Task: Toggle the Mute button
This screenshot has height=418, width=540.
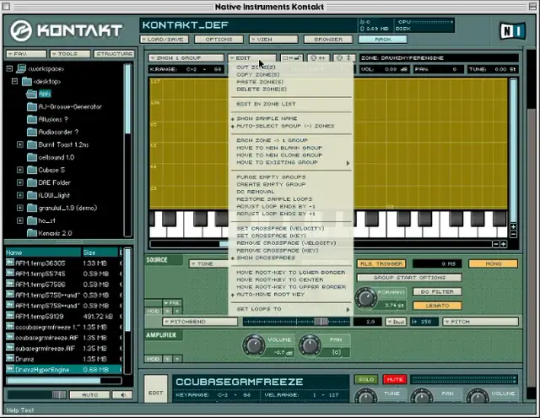Action: point(395,379)
